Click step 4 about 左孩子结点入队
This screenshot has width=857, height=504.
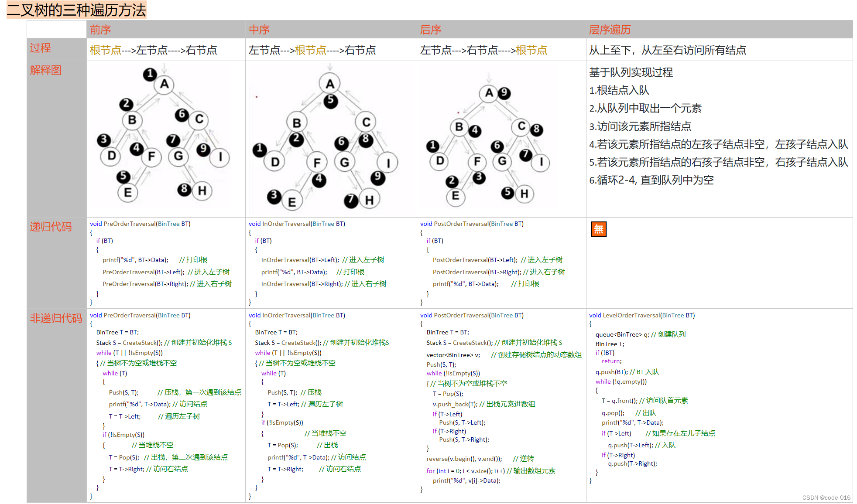[x=718, y=144]
